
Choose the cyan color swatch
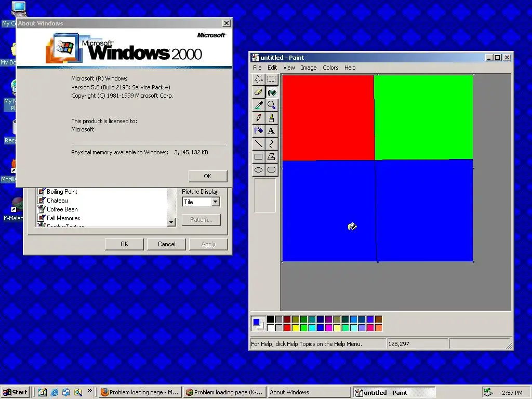tap(312, 327)
